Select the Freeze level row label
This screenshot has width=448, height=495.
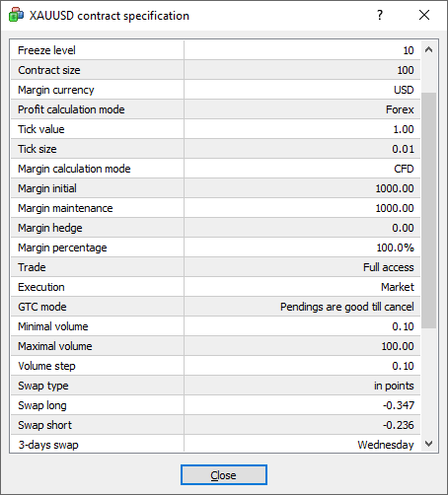tap(46, 50)
